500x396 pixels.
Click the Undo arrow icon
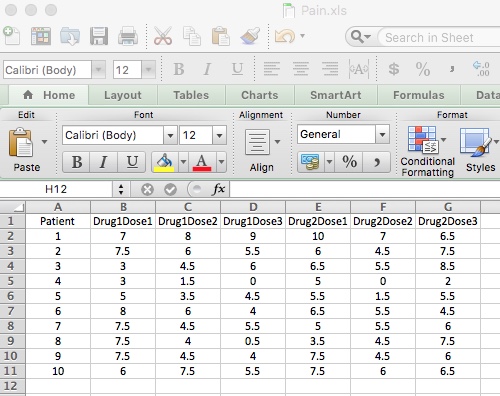(x=285, y=36)
